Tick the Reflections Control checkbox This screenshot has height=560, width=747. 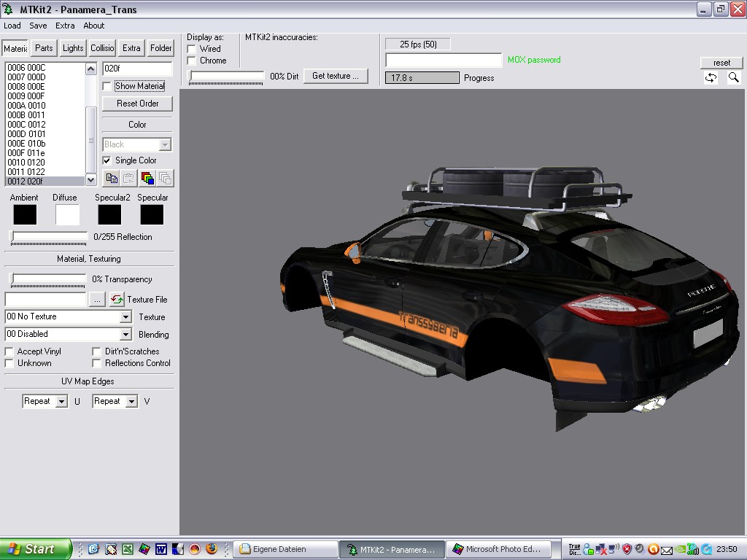tap(96, 363)
